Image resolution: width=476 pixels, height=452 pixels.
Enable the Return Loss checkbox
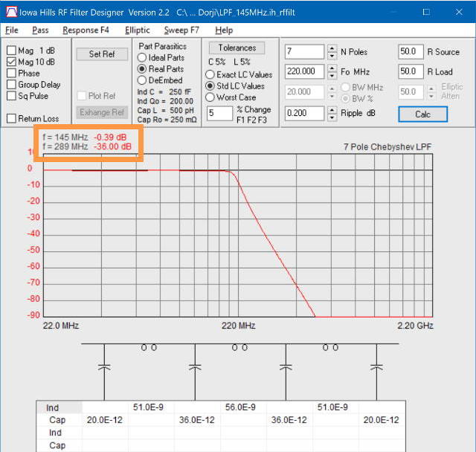[x=12, y=118]
